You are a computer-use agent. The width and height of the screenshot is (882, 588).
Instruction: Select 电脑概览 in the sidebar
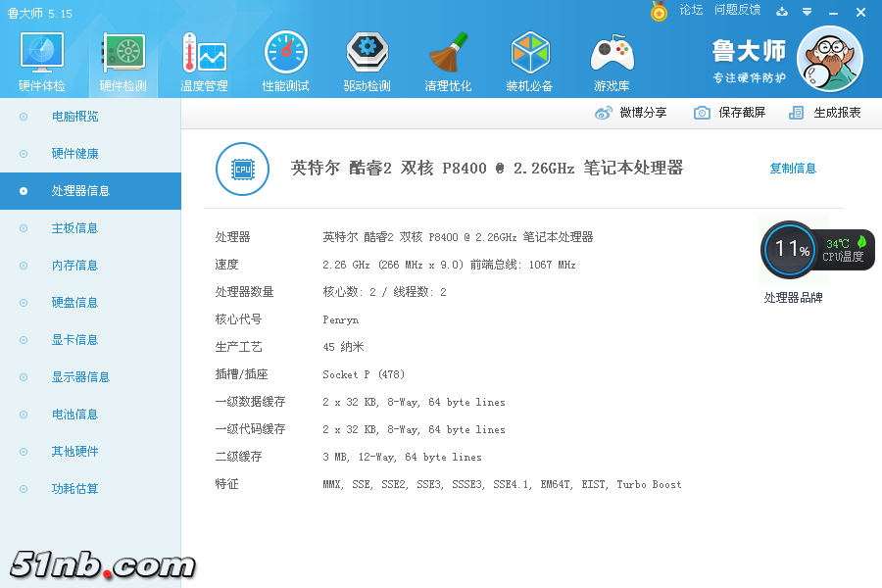(75, 117)
